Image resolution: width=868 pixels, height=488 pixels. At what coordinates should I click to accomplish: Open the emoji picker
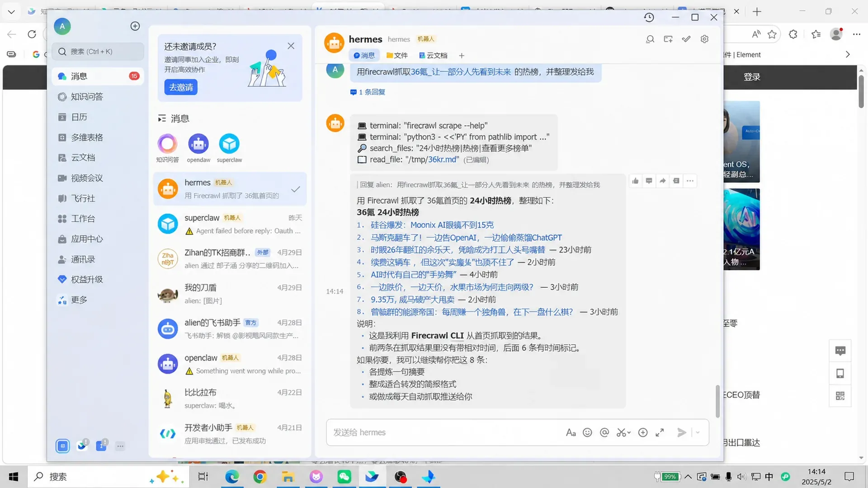tap(587, 432)
